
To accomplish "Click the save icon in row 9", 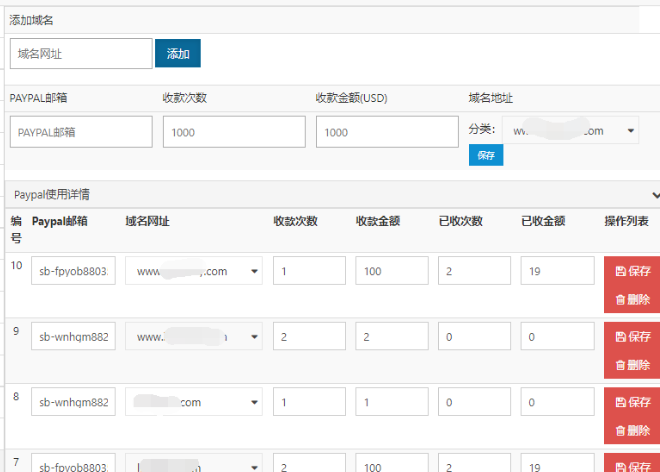I will pos(621,337).
